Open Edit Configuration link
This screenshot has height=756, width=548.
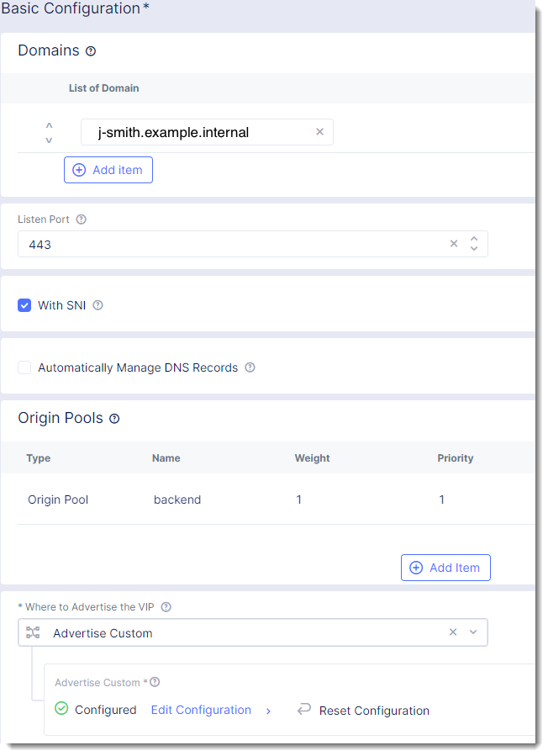(201, 710)
